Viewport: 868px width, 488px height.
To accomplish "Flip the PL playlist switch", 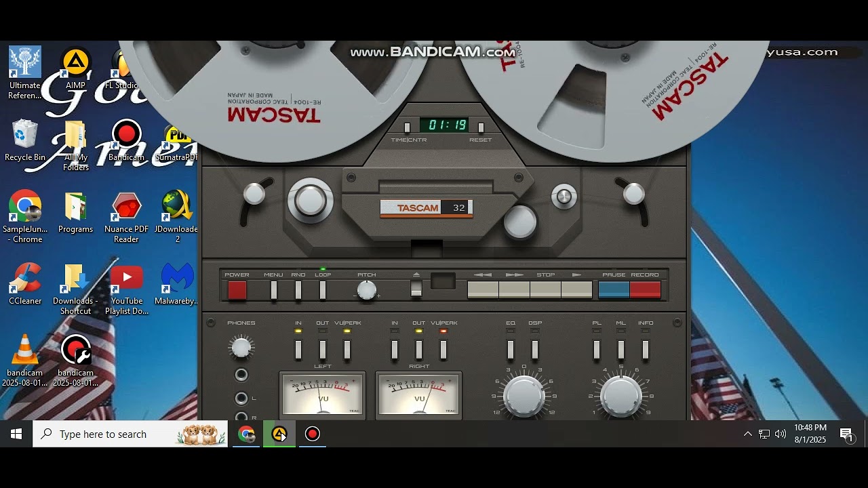I will click(597, 350).
